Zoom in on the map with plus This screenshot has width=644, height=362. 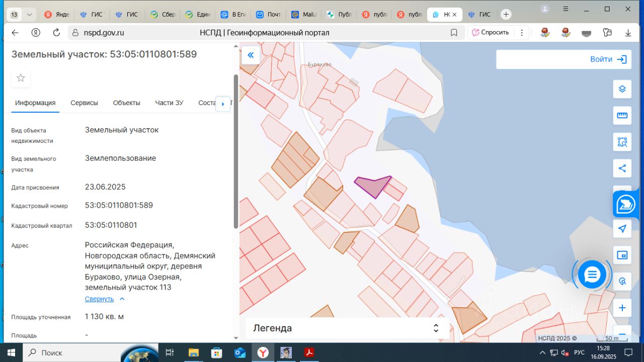tap(622, 308)
